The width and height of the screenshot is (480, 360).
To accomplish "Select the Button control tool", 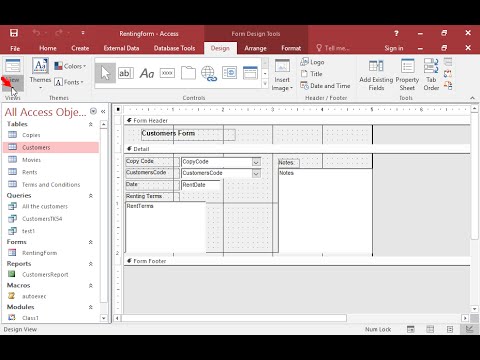I will pos(167,73).
